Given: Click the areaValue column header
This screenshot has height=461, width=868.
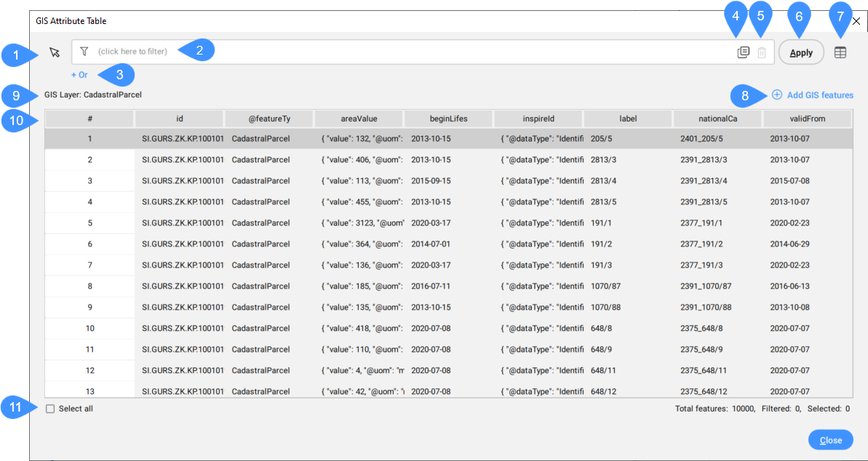Looking at the screenshot, I should pyautogui.click(x=359, y=119).
